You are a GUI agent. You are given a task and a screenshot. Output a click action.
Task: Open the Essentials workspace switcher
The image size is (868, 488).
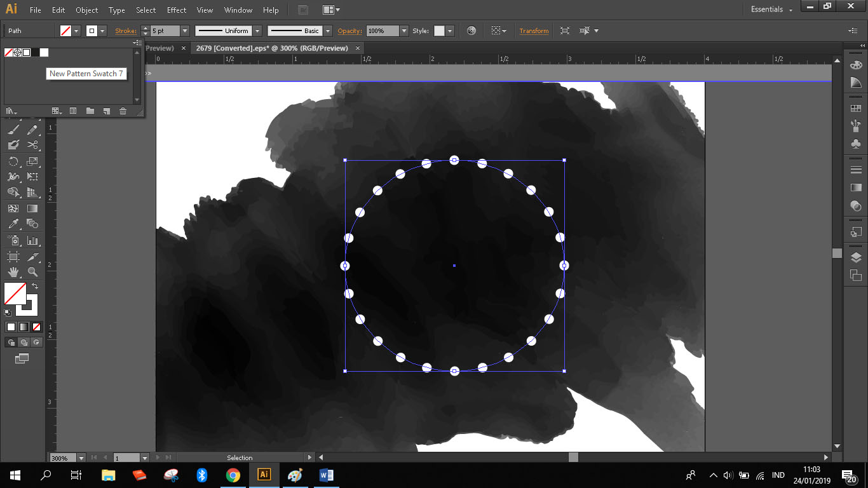tap(771, 10)
